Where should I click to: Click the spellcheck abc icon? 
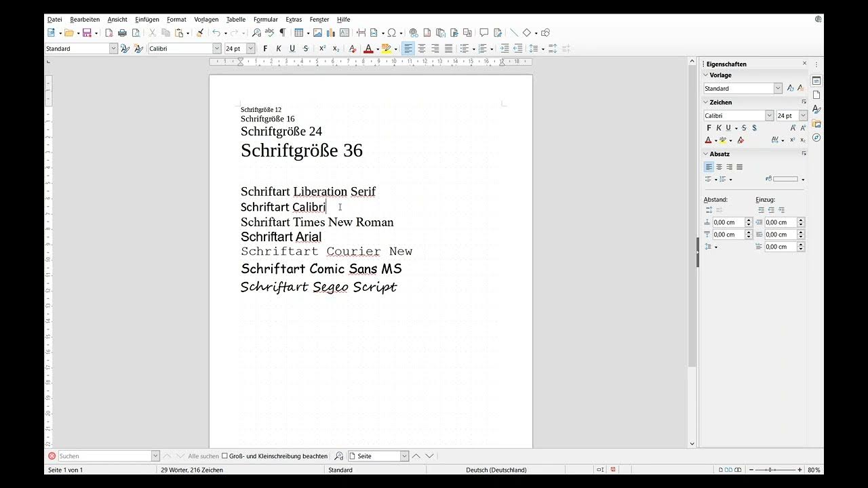pos(269,33)
